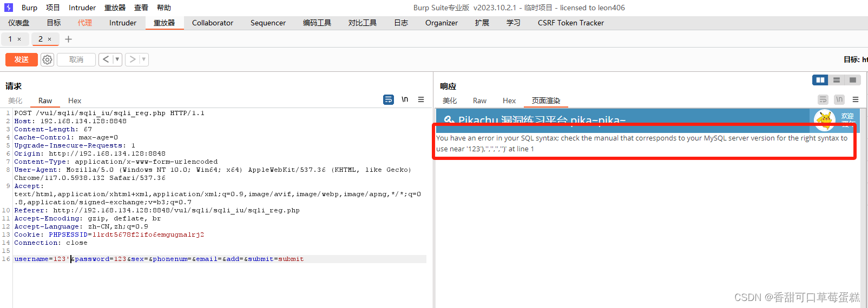
Task: Click the 目标 target host label
Action: (x=856, y=59)
